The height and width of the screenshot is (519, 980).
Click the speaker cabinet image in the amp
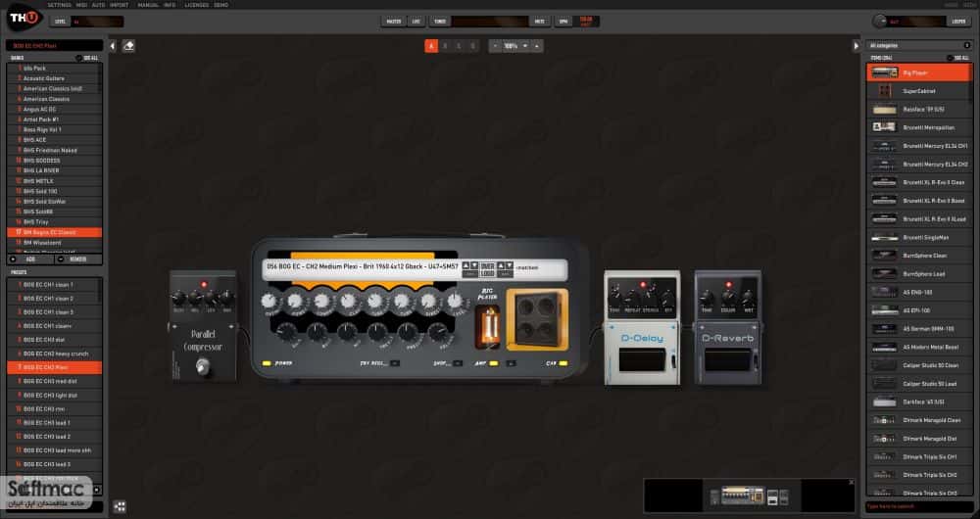pyautogui.click(x=537, y=318)
